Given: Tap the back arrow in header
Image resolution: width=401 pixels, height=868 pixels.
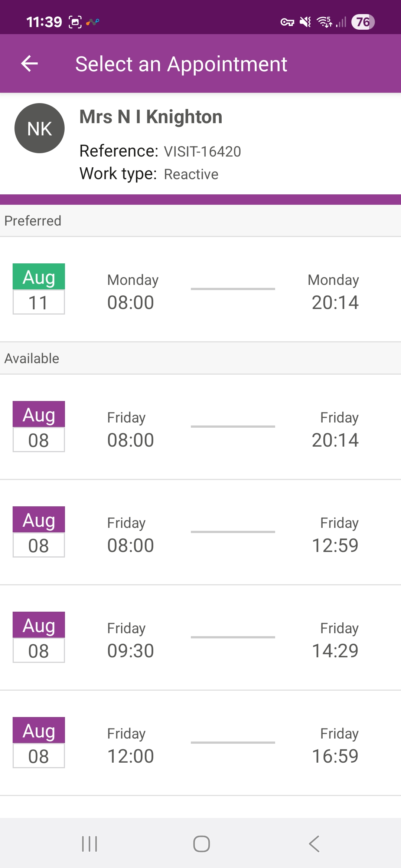Looking at the screenshot, I should click(30, 64).
